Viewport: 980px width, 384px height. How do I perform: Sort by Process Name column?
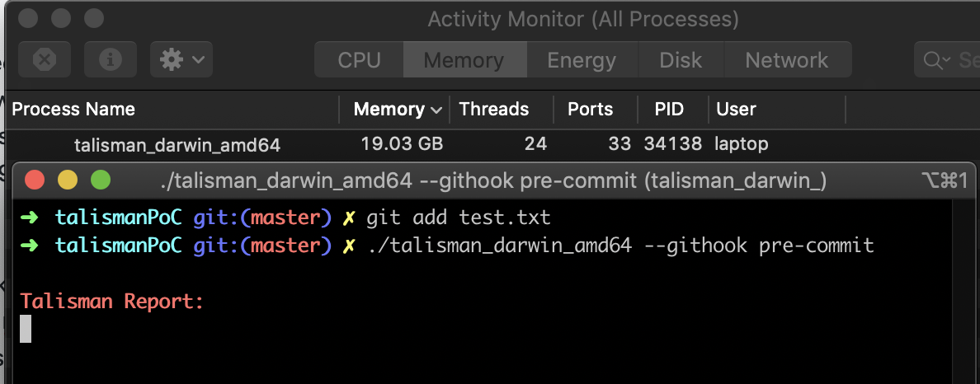(73, 110)
